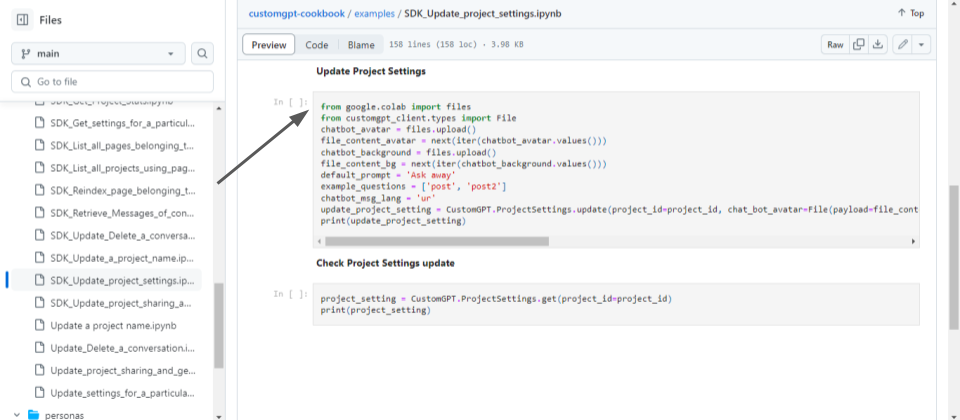Open Update a project name.ipynb file
This screenshot has width=960, height=420.
coord(113,325)
